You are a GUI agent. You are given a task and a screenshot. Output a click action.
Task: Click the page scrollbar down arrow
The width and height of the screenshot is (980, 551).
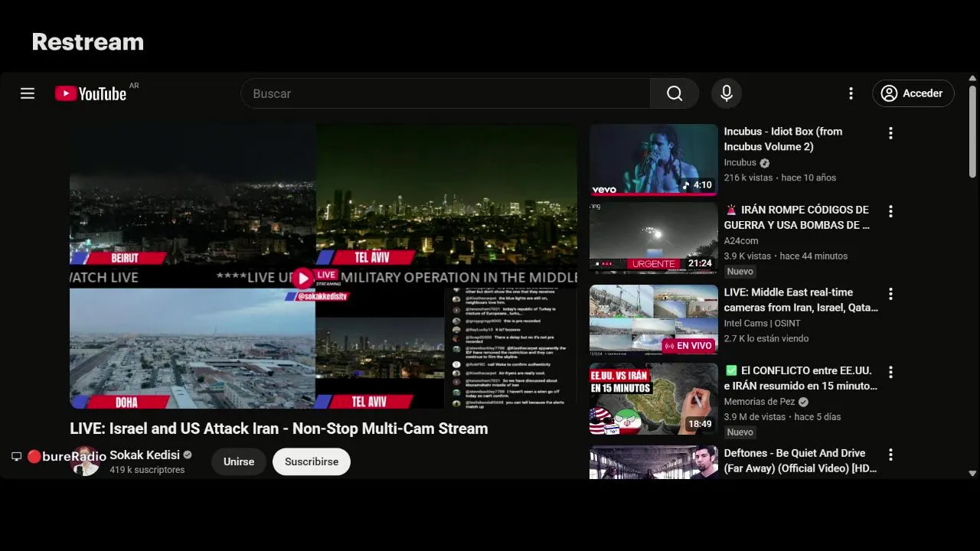click(x=972, y=474)
